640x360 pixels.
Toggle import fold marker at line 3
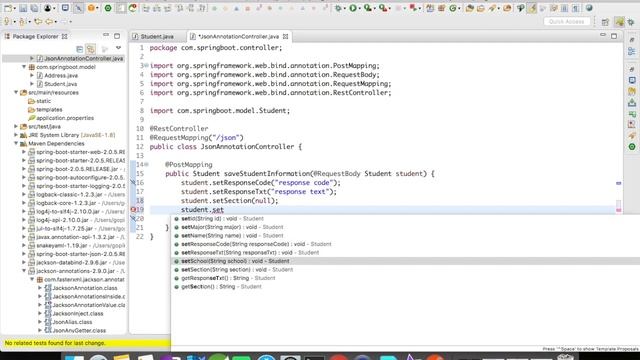[x=146, y=66]
